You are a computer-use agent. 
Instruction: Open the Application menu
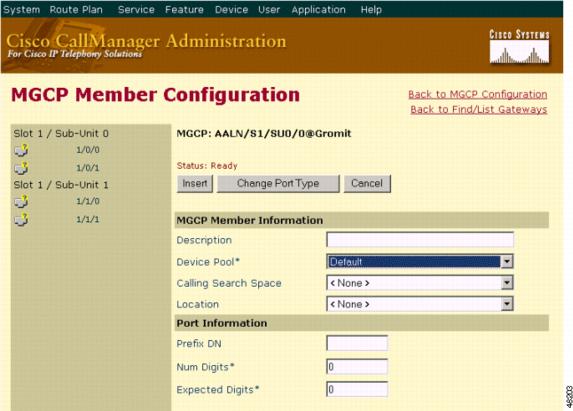[318, 9]
